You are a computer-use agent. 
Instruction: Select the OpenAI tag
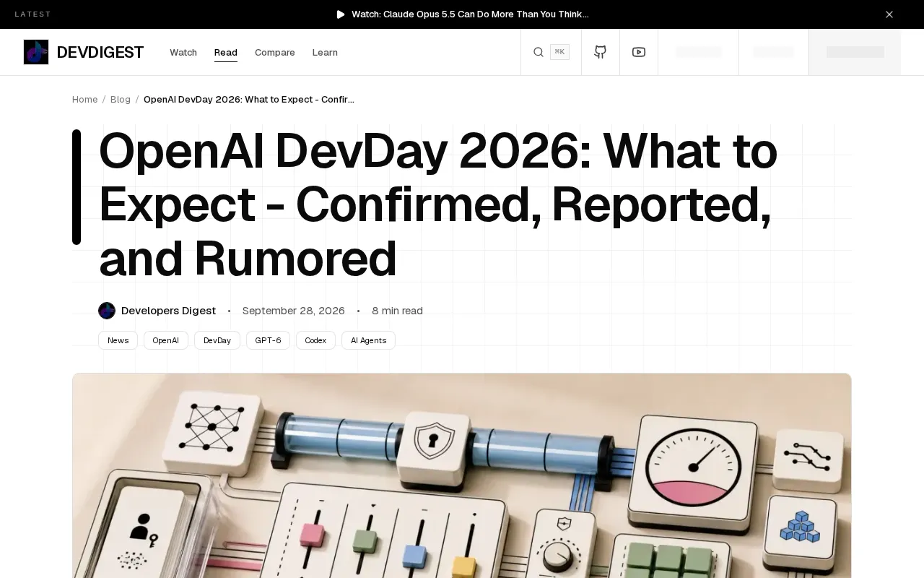coord(166,340)
